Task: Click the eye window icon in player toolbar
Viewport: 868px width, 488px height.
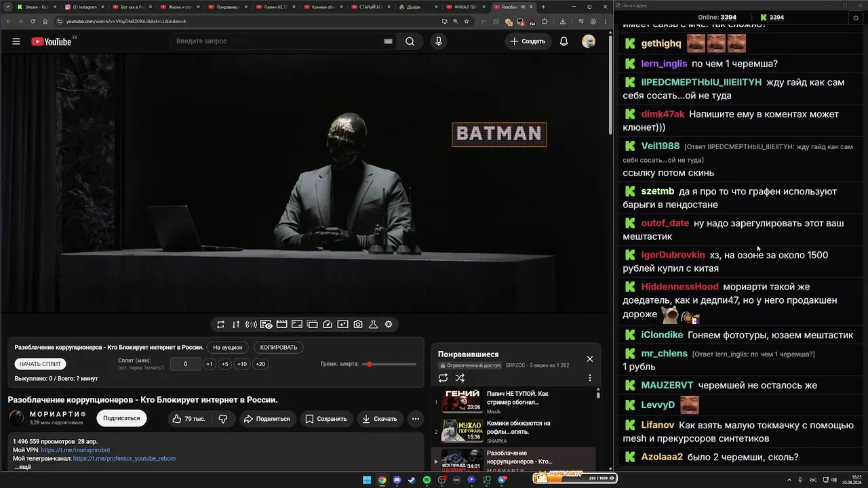Action: [267, 325]
